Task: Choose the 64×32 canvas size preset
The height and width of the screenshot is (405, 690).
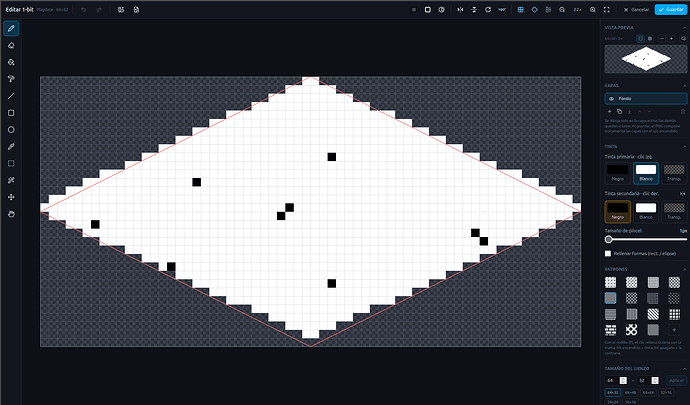Action: click(x=613, y=392)
